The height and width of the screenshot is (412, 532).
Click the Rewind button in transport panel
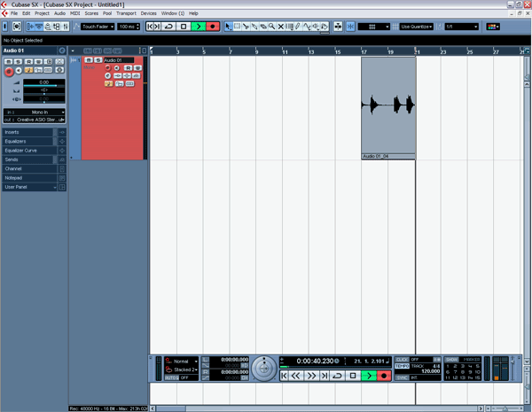pyautogui.click(x=297, y=376)
